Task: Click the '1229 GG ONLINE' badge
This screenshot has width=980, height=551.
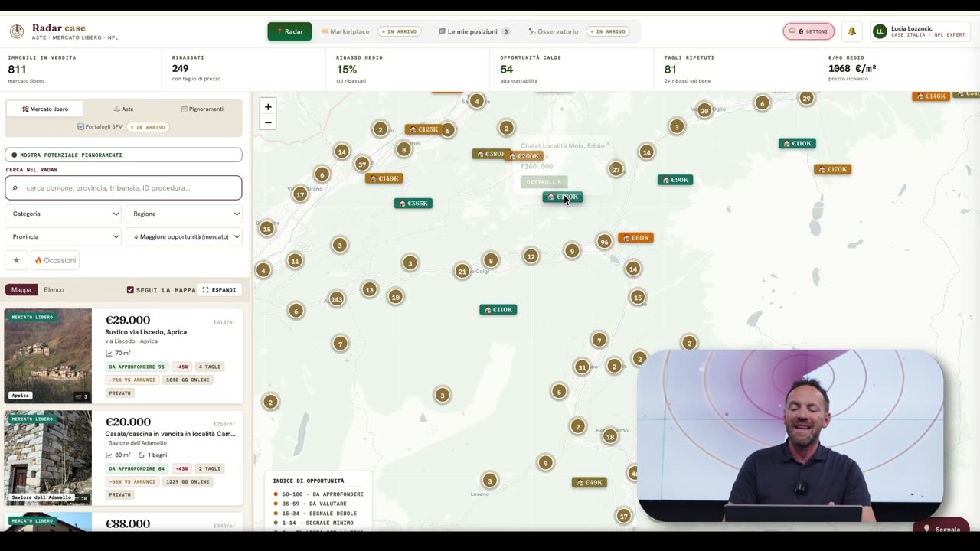Action: (187, 481)
